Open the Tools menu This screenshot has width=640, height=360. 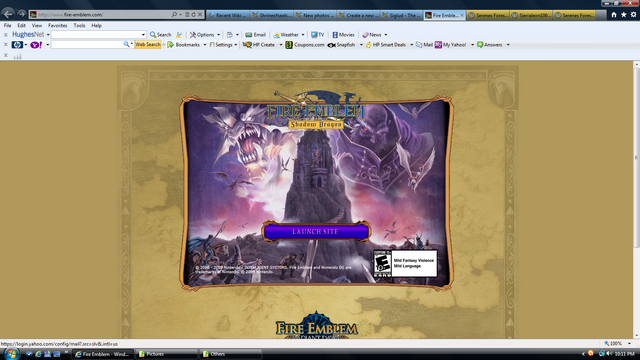coord(79,25)
